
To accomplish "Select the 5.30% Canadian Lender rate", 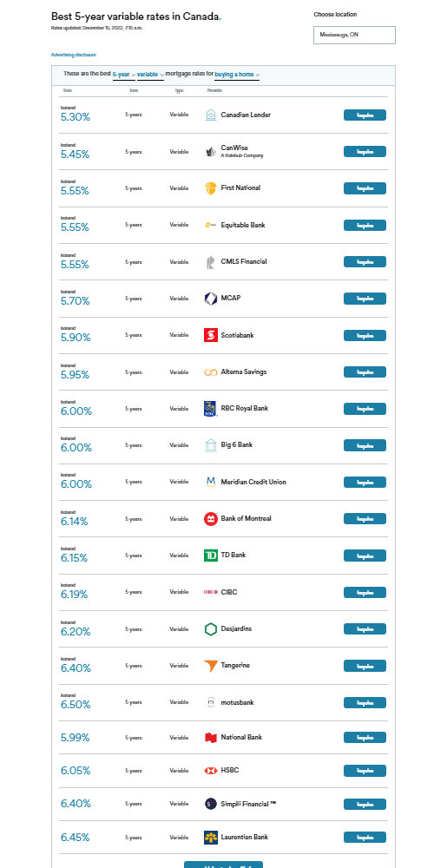I will [x=76, y=117].
